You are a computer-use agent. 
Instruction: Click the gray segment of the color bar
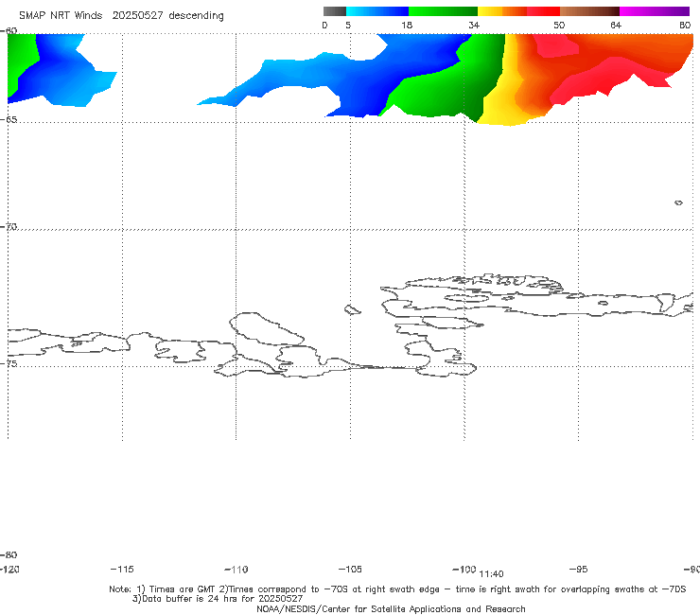(335, 11)
